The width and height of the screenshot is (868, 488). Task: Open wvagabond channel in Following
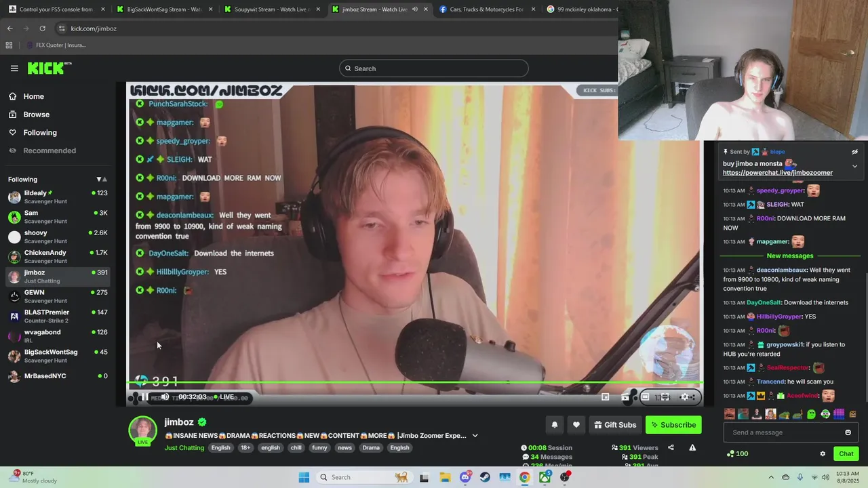[x=58, y=335]
